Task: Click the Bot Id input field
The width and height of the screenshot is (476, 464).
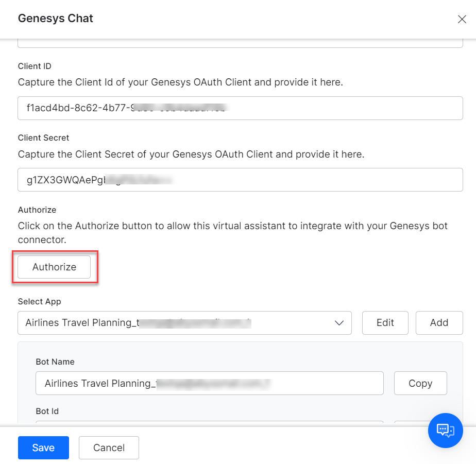Action: coord(209,422)
